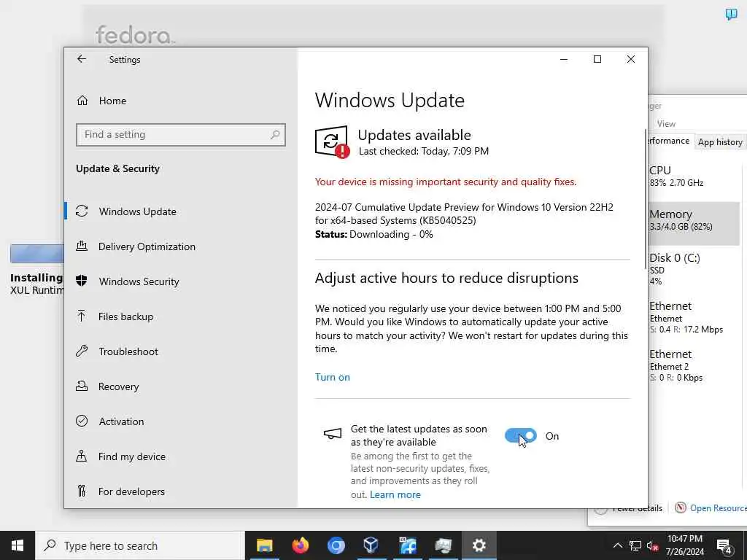This screenshot has width=747, height=560.
Task: Turn on automatic active hours
Action: click(x=333, y=377)
